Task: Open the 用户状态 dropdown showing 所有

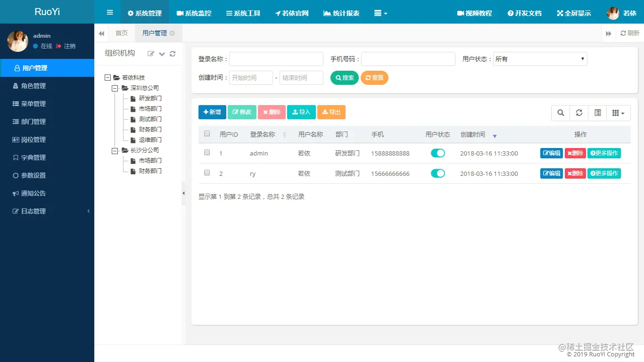Action: (540, 59)
